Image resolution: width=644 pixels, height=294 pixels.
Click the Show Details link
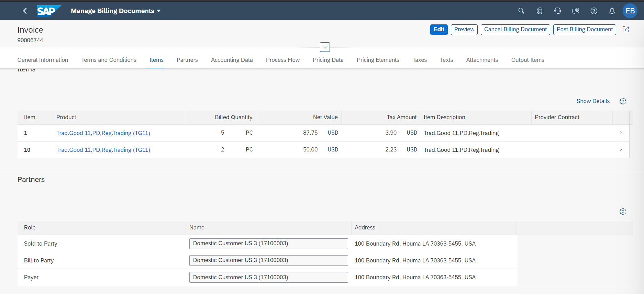click(593, 101)
